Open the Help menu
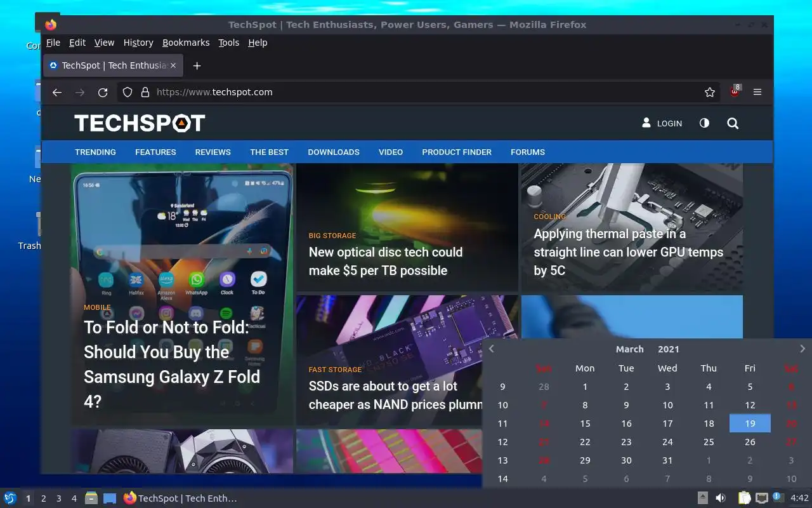This screenshot has width=812, height=508. point(258,43)
